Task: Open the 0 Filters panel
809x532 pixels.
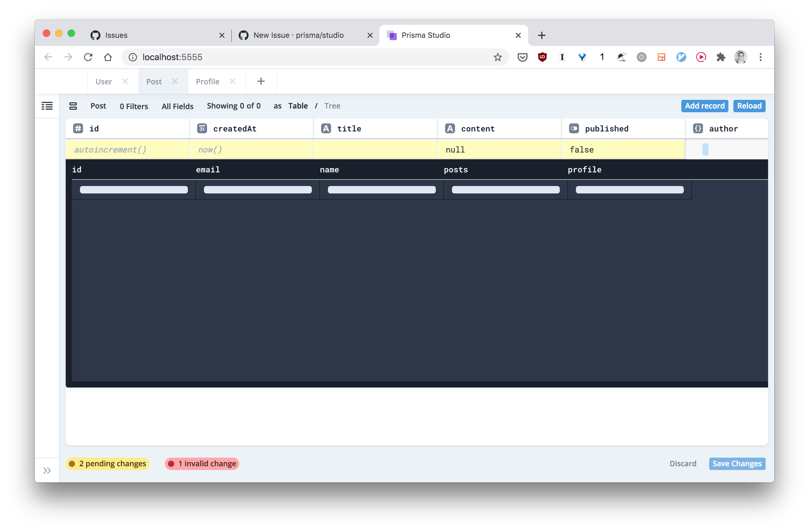Action: [133, 106]
